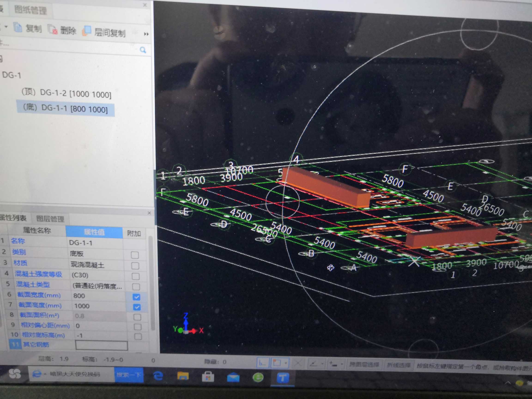Click the 层间复制 inter-floor copy icon

click(87, 31)
